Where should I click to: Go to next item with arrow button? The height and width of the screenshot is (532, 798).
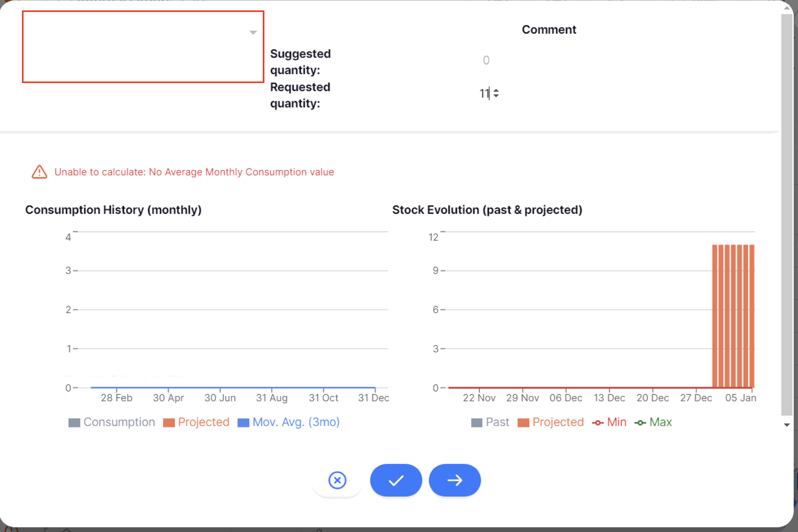click(455, 480)
